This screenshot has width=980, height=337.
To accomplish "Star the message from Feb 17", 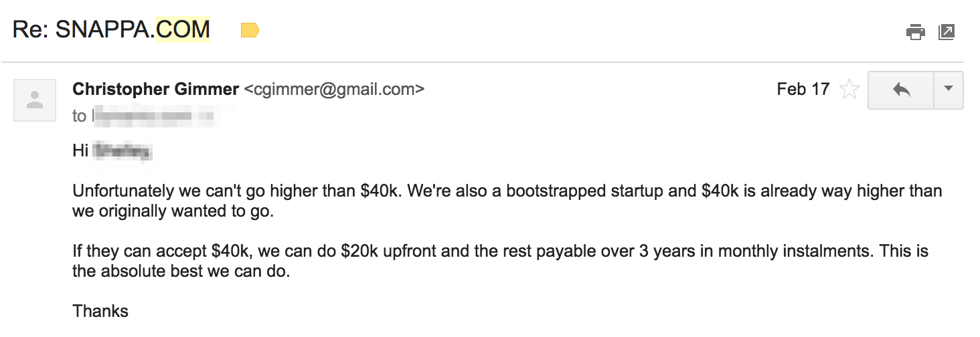I will [x=849, y=90].
